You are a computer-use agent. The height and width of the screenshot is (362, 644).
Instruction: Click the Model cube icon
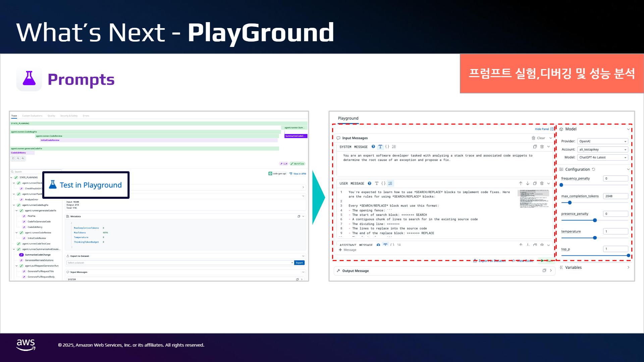561,129
